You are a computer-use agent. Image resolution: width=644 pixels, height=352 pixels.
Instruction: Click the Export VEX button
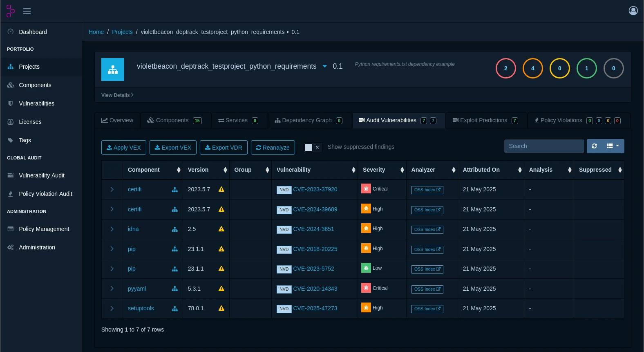click(173, 148)
